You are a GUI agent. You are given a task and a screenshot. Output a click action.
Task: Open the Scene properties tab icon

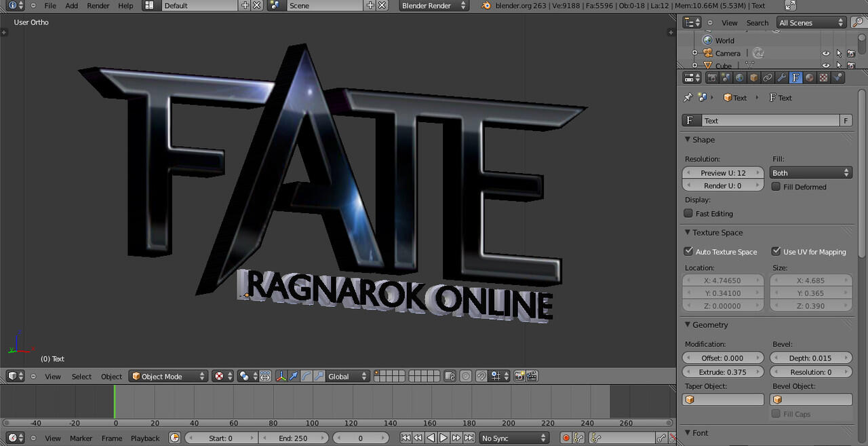coord(726,77)
